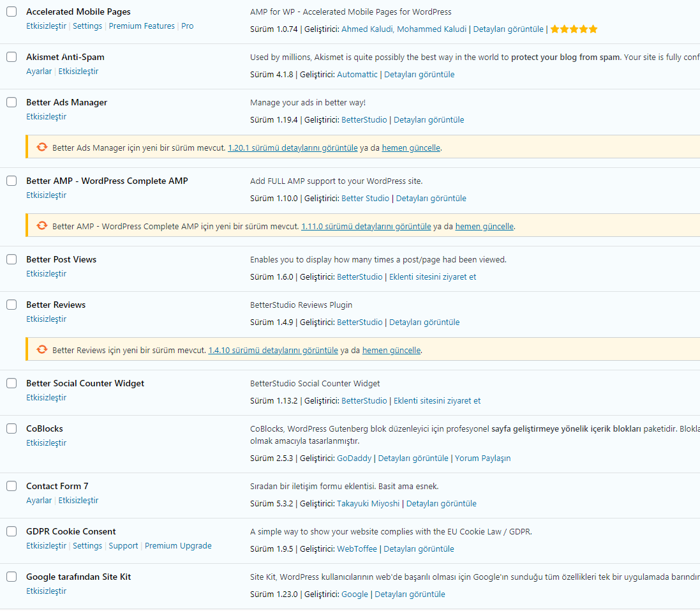The height and width of the screenshot is (613, 700).
Task: Check the Better Post Views checkbox
Action: pos(11,260)
